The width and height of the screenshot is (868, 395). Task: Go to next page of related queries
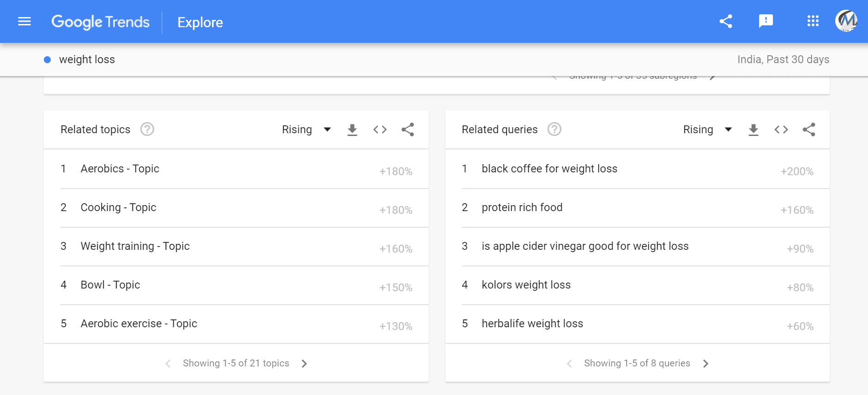point(706,364)
